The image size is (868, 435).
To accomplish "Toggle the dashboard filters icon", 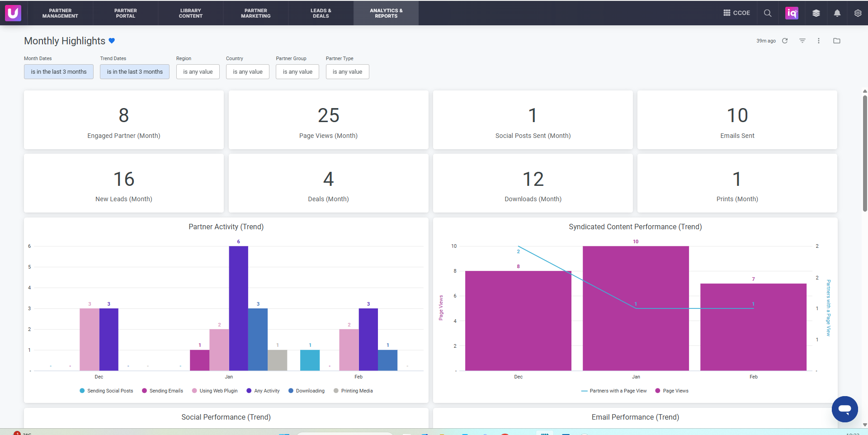I will pyautogui.click(x=802, y=41).
